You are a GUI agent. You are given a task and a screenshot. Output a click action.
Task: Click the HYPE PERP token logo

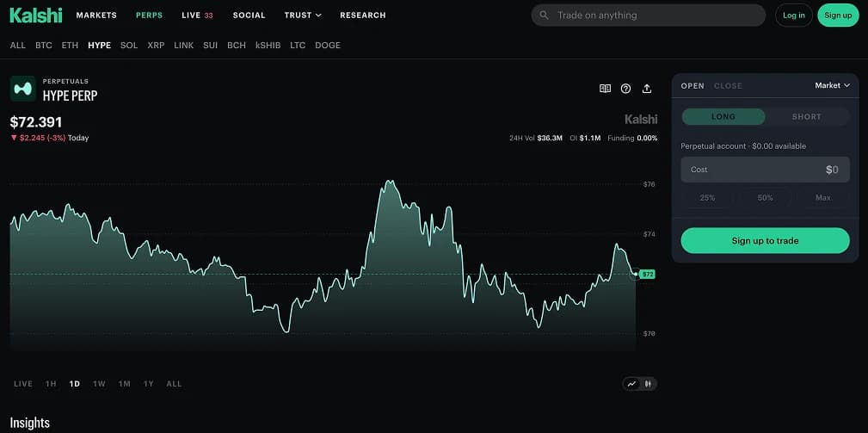(x=22, y=89)
